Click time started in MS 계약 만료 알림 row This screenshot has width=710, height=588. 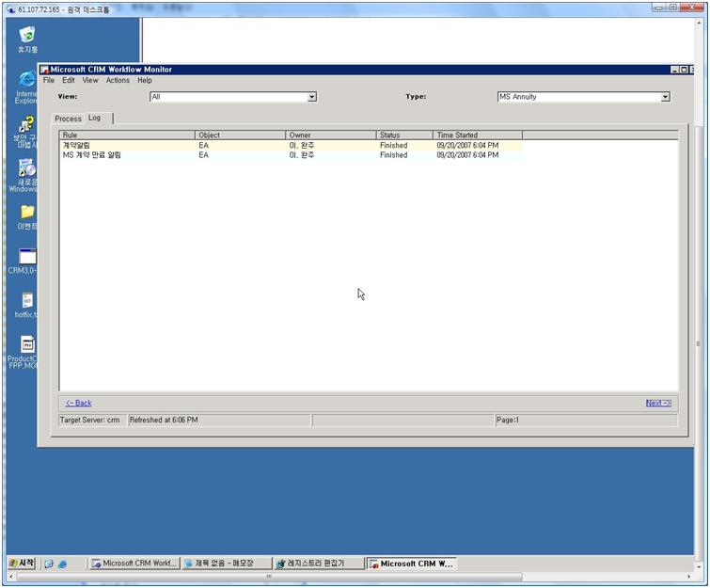[x=467, y=155]
